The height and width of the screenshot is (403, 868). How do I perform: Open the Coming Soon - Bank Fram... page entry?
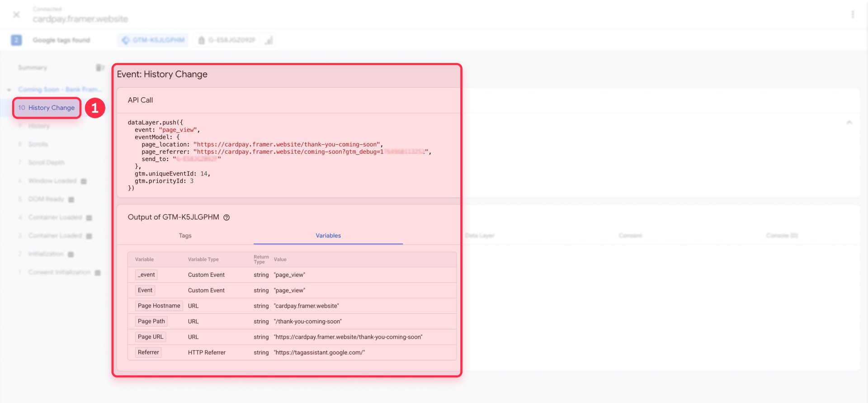click(x=60, y=90)
